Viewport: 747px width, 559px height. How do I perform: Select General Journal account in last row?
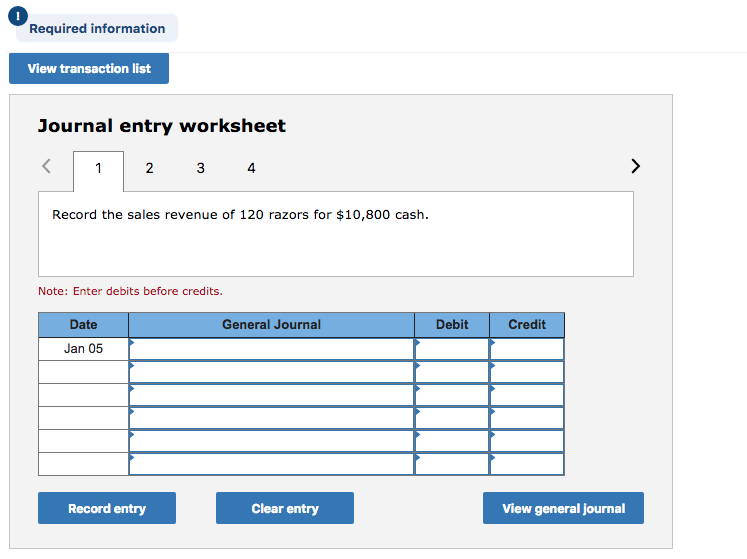pos(272,464)
